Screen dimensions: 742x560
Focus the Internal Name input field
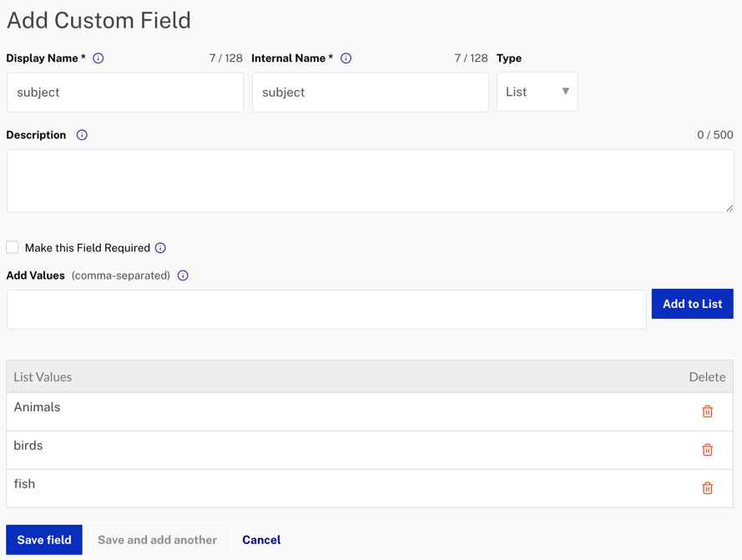point(371,93)
